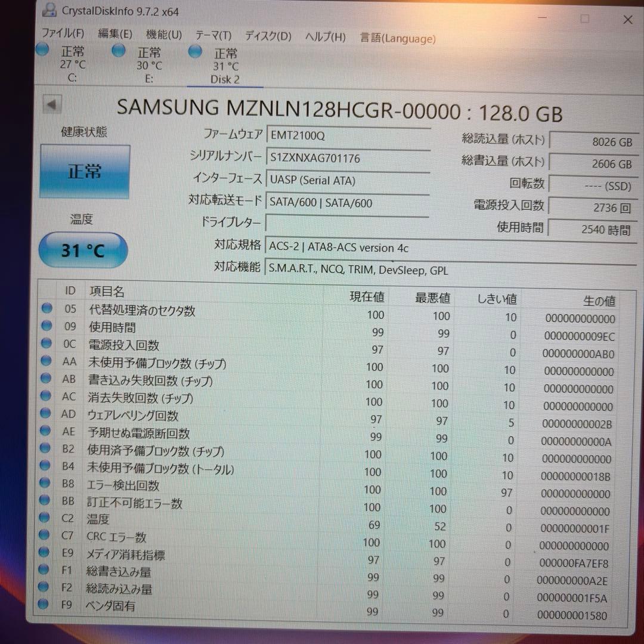644x644 pixels.
Task: Click the status dot for attribute 0C
Action: (x=47, y=342)
